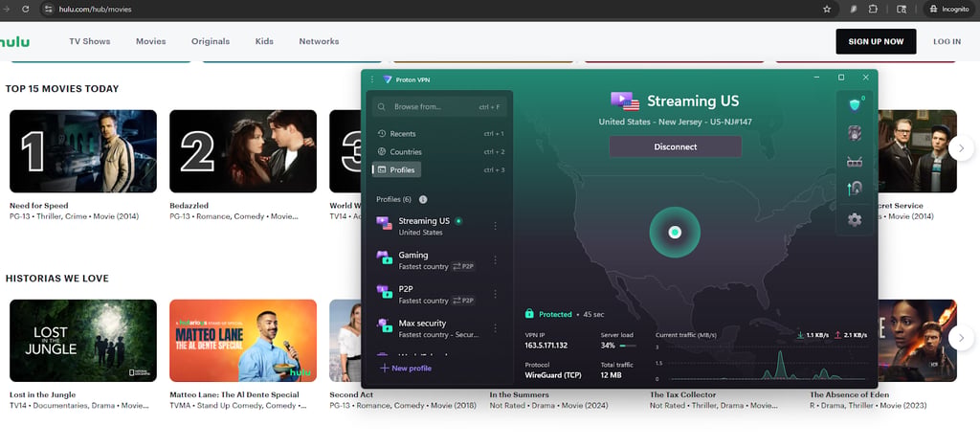Screen dimensions: 980x448
Task: Click the LOG IN link on Hulu
Action: [x=947, y=41]
